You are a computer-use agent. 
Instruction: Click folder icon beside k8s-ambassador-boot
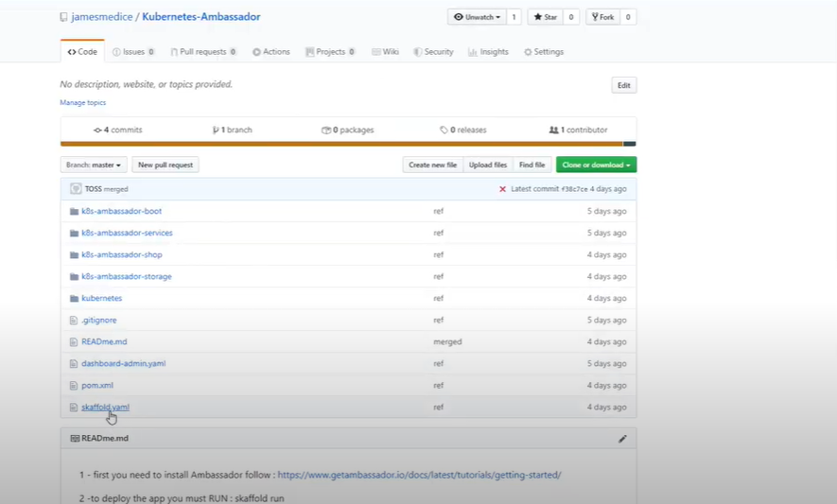coord(74,212)
